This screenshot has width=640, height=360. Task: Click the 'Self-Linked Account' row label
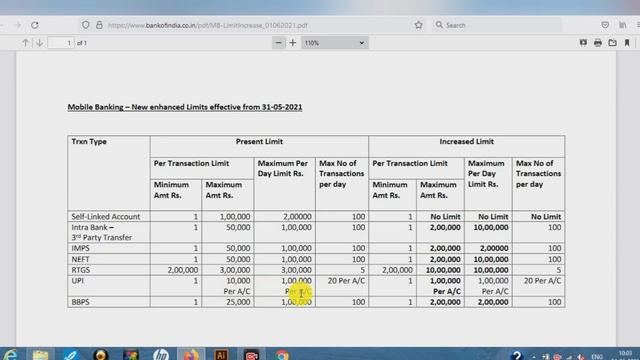point(106,216)
